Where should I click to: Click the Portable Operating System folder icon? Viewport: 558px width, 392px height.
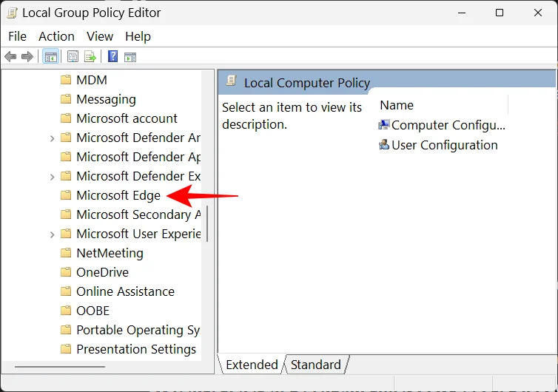66,330
